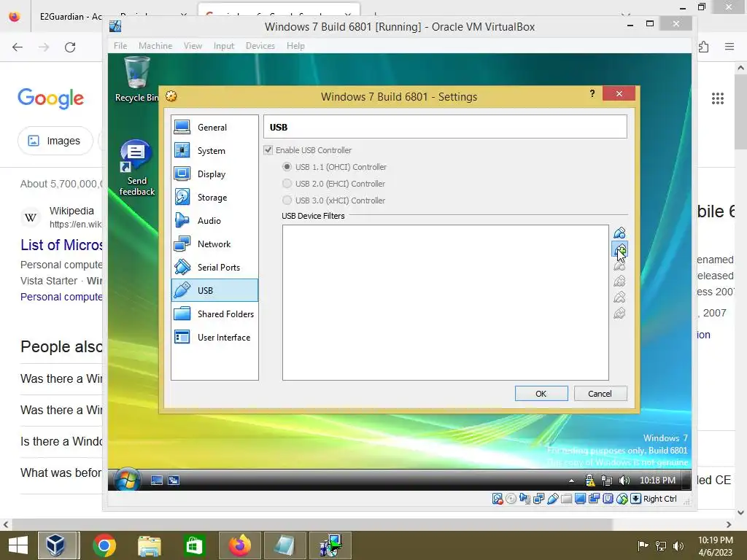Open the guest Windows 7 Start orb
The width and height of the screenshot is (747, 560).
pyautogui.click(x=128, y=479)
